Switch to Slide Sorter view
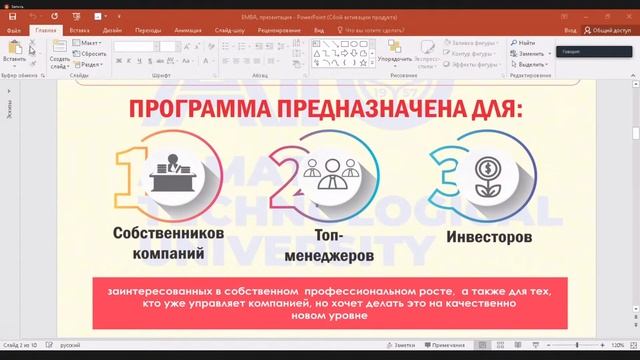The width and height of the screenshot is (640, 360). click(500, 345)
